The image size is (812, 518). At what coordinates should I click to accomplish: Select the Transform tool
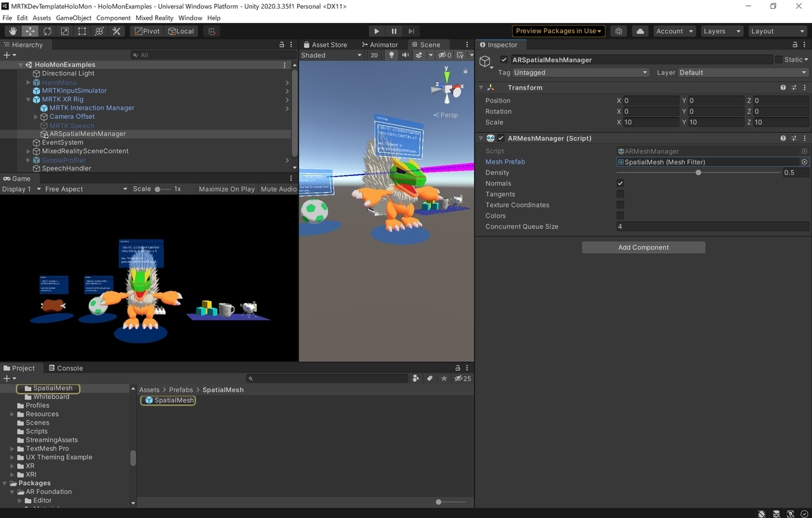point(99,31)
